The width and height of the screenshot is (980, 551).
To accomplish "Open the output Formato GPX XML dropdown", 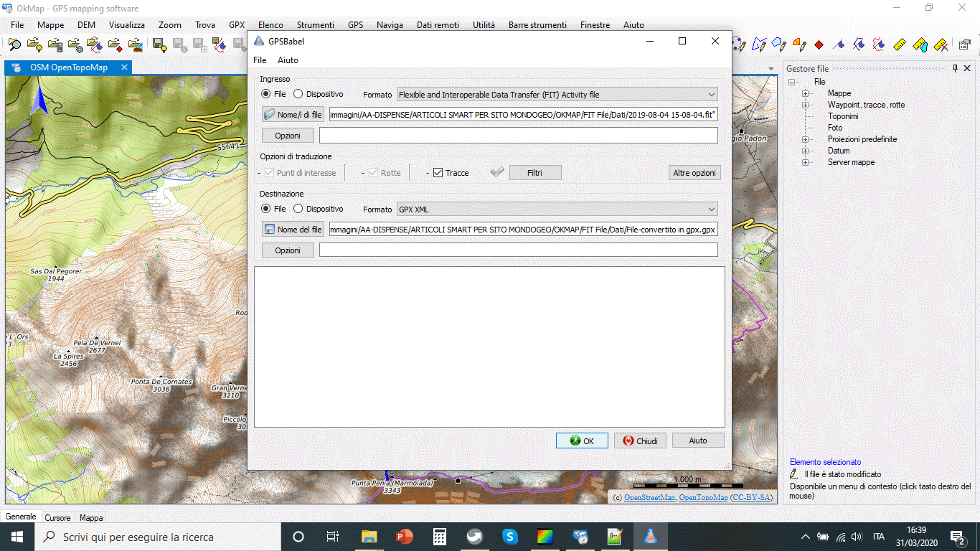I will point(557,209).
